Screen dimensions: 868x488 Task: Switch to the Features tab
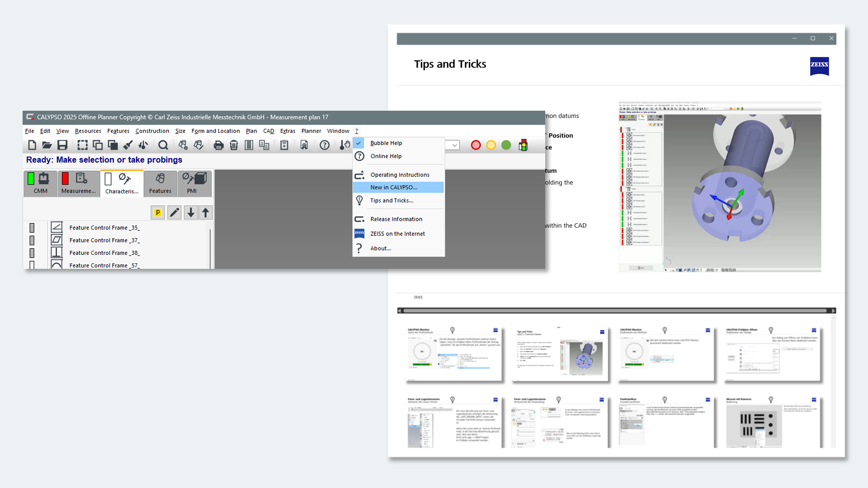point(160,183)
